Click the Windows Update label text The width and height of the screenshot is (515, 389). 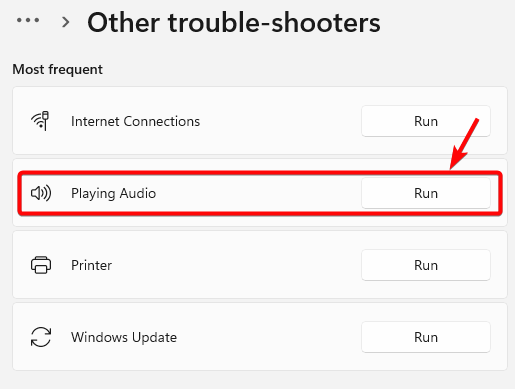coord(124,337)
